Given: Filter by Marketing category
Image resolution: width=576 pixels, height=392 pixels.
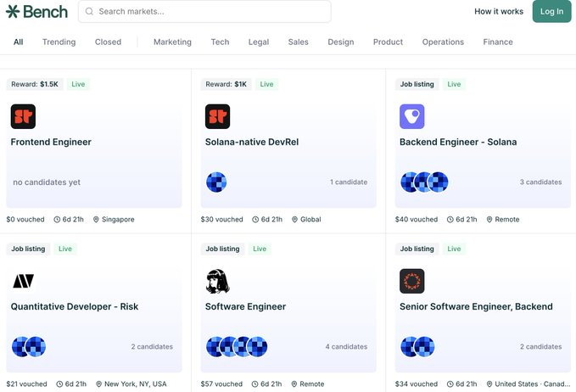Looking at the screenshot, I should click(172, 42).
